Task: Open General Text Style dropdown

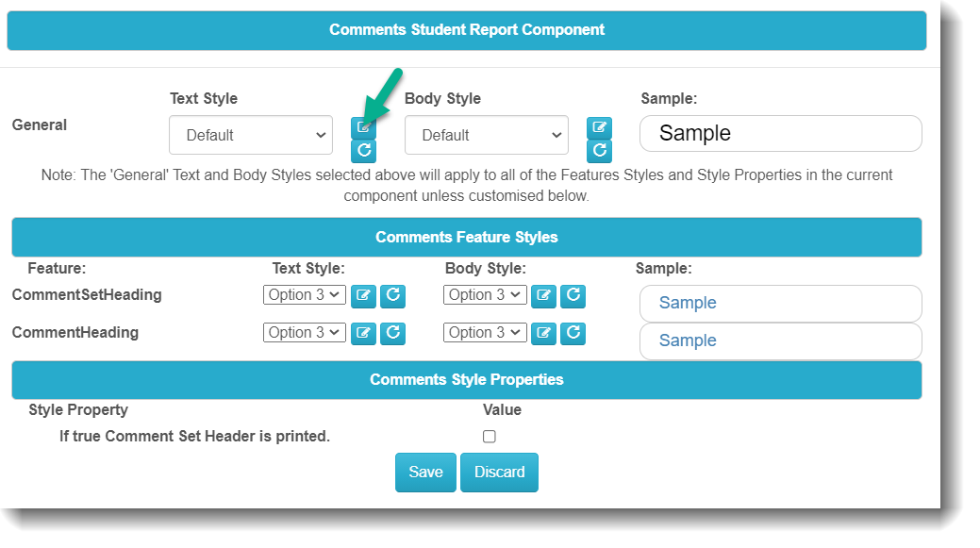Action: 251,135
